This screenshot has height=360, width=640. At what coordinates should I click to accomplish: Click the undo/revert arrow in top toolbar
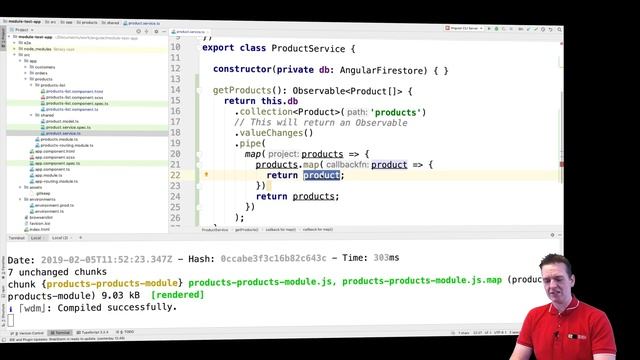tap(551, 29)
